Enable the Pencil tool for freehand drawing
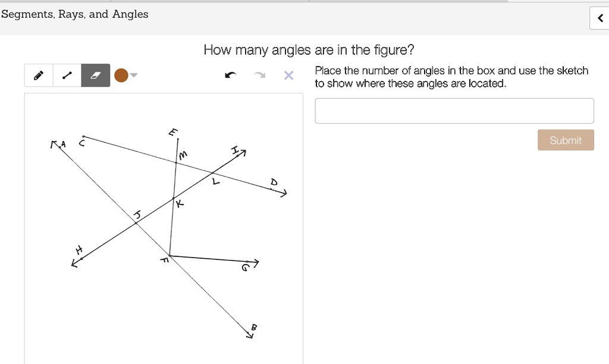Viewport: 609px width, 364px height. (x=38, y=75)
